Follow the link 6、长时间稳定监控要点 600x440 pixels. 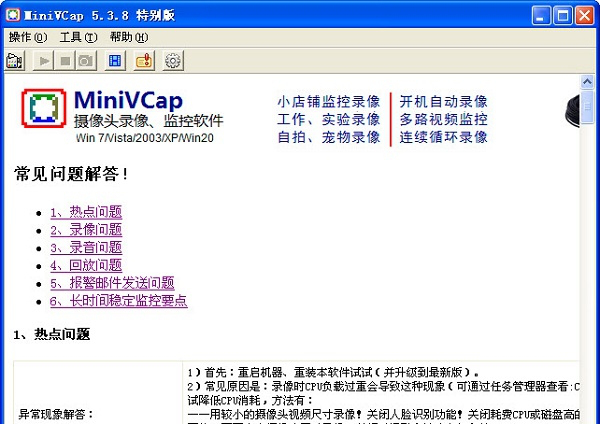click(119, 301)
